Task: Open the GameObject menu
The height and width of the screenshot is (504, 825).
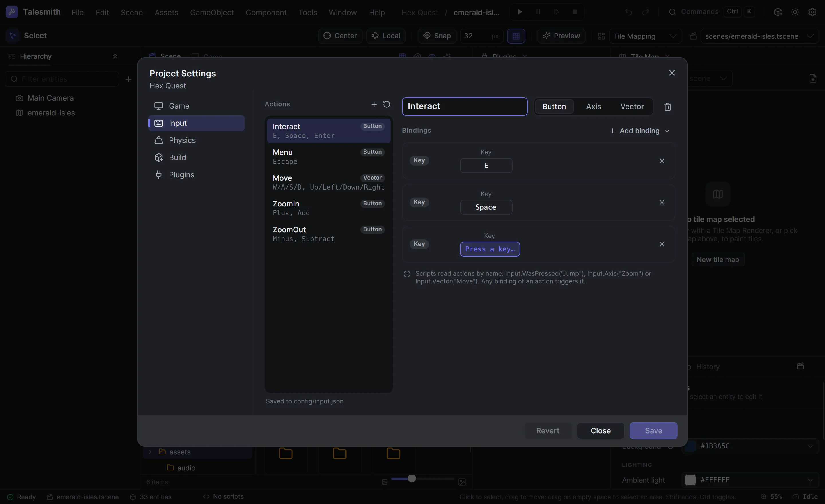Action: (x=212, y=12)
